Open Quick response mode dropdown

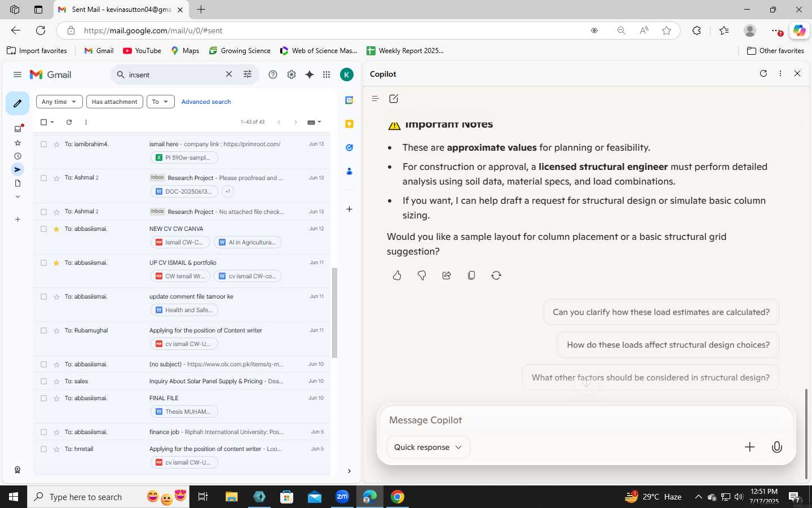pos(428,447)
